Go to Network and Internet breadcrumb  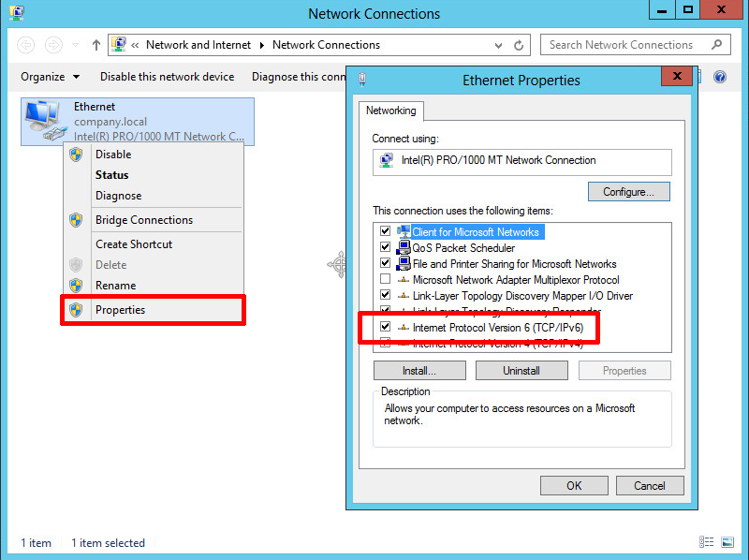[x=198, y=45]
